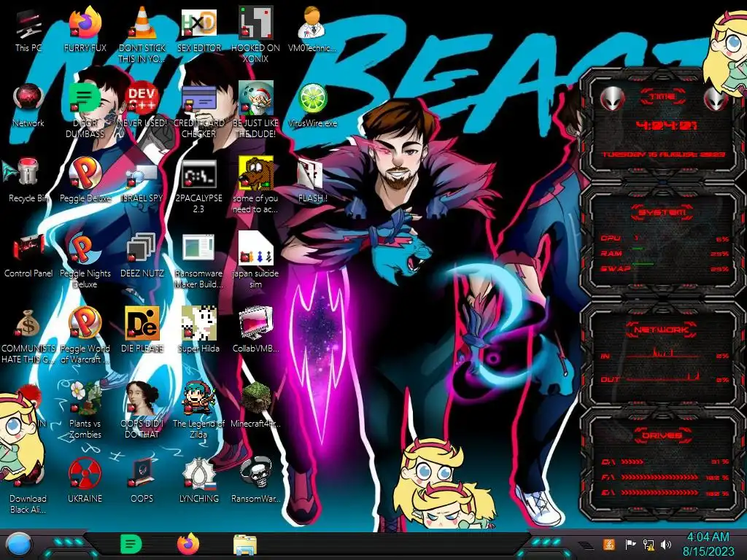This screenshot has height=560, width=747.
Task: Click the CPU usage row in widget
Action: pos(665,238)
